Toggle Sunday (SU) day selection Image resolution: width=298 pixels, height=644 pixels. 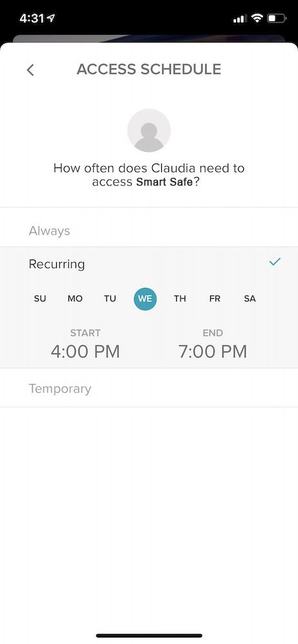coord(40,299)
